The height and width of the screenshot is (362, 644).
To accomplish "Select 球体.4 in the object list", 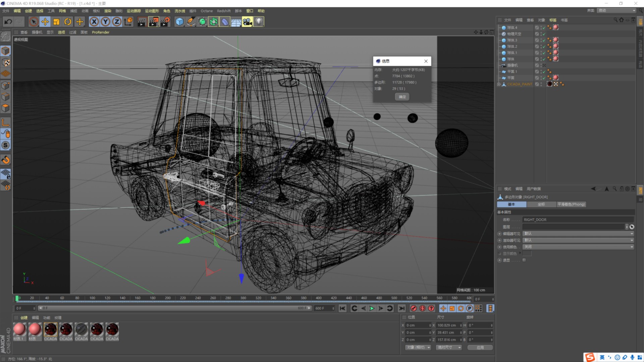I will pyautogui.click(x=512, y=27).
